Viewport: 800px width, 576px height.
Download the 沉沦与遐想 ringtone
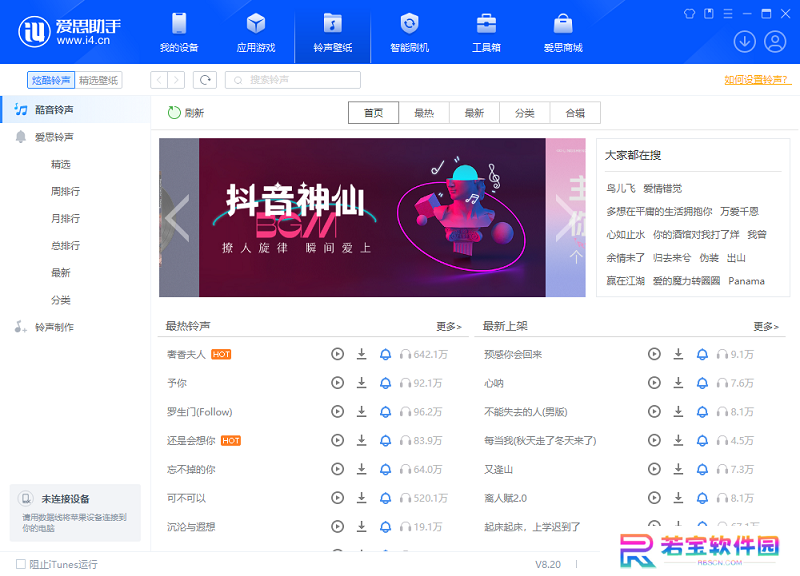[361, 527]
